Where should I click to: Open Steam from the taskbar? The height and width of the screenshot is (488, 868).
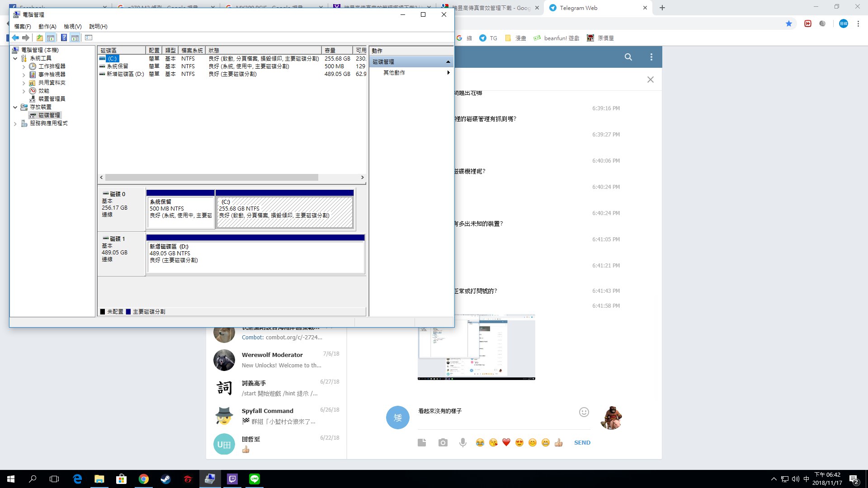[165, 479]
